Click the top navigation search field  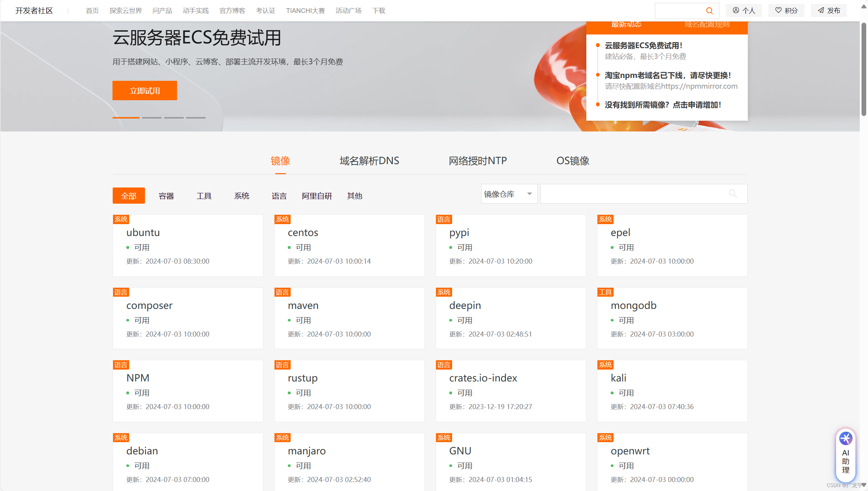(687, 11)
